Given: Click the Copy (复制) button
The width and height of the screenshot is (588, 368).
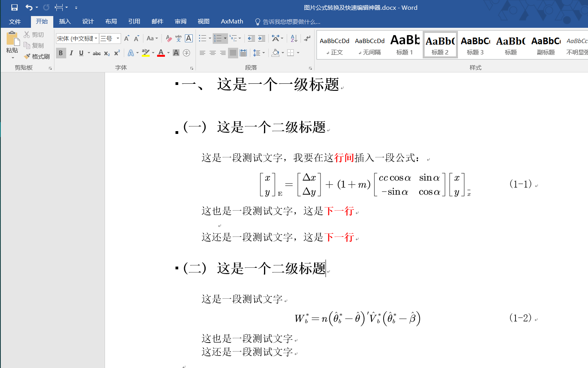Looking at the screenshot, I should pyautogui.click(x=34, y=45).
